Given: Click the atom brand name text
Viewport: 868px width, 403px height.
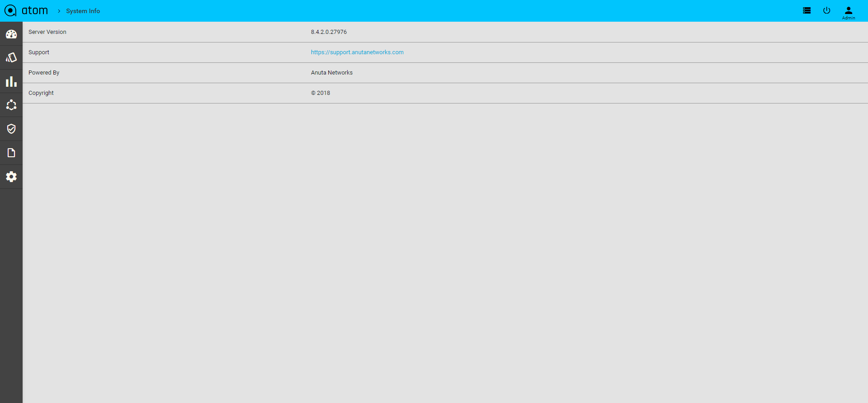Looking at the screenshot, I should (35, 10).
